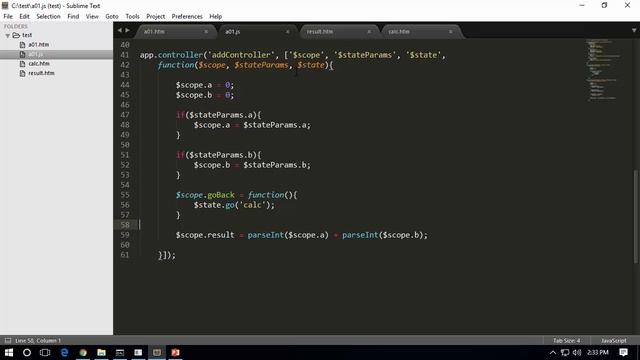Close the calc.htm tab
The image size is (640, 360).
point(451,31)
